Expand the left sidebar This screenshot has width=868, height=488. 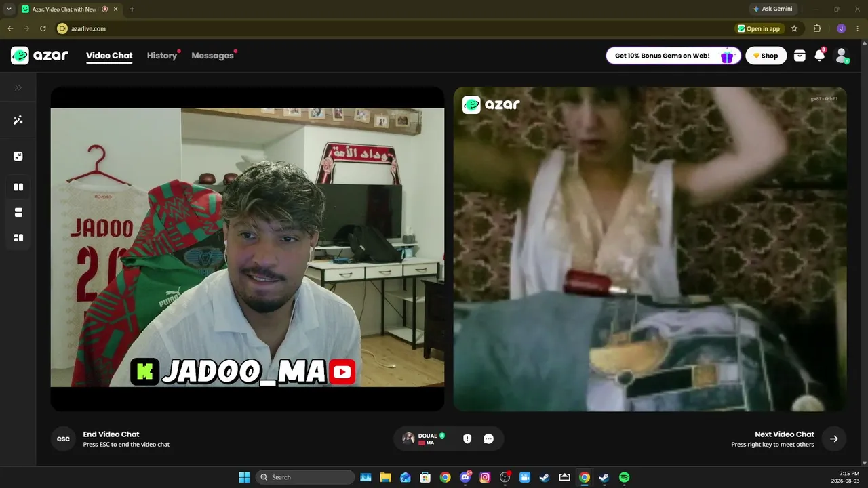point(18,87)
